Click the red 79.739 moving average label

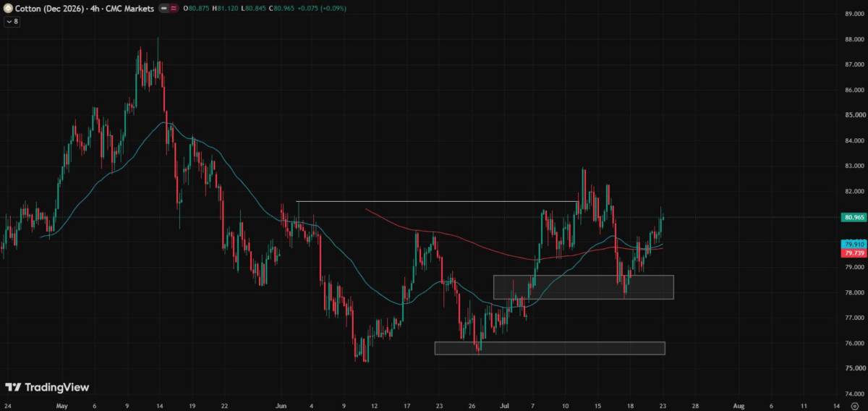[x=854, y=253]
